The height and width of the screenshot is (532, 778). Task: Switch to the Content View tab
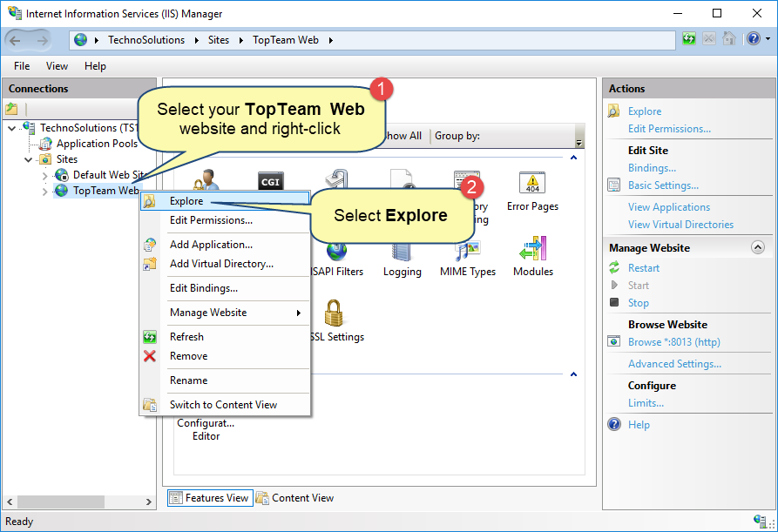click(x=294, y=498)
